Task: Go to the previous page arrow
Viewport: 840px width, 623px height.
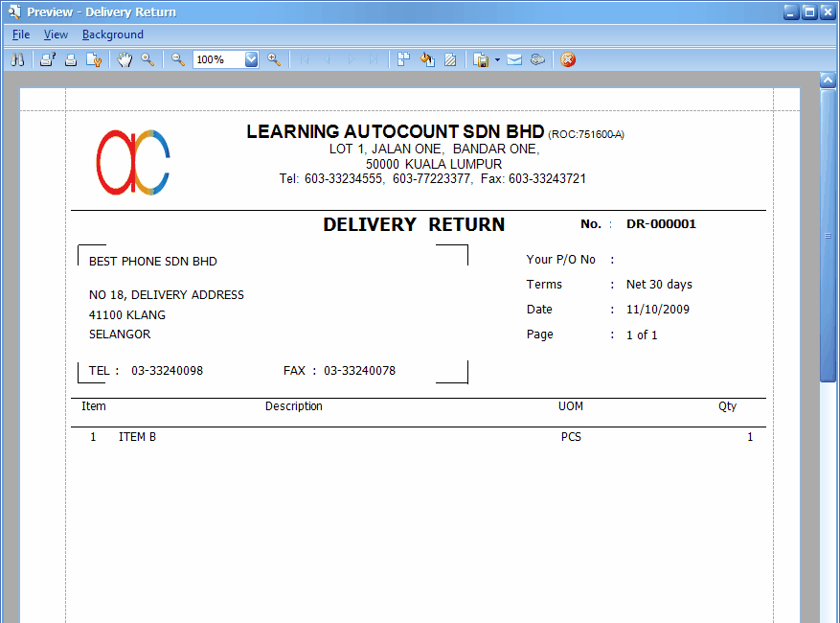Action: (x=328, y=59)
